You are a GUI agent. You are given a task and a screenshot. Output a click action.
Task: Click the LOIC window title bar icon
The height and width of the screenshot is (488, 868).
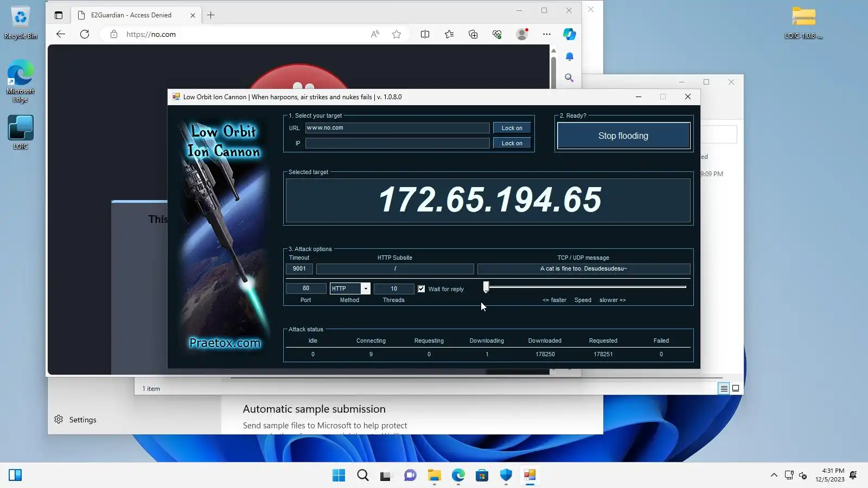click(176, 97)
